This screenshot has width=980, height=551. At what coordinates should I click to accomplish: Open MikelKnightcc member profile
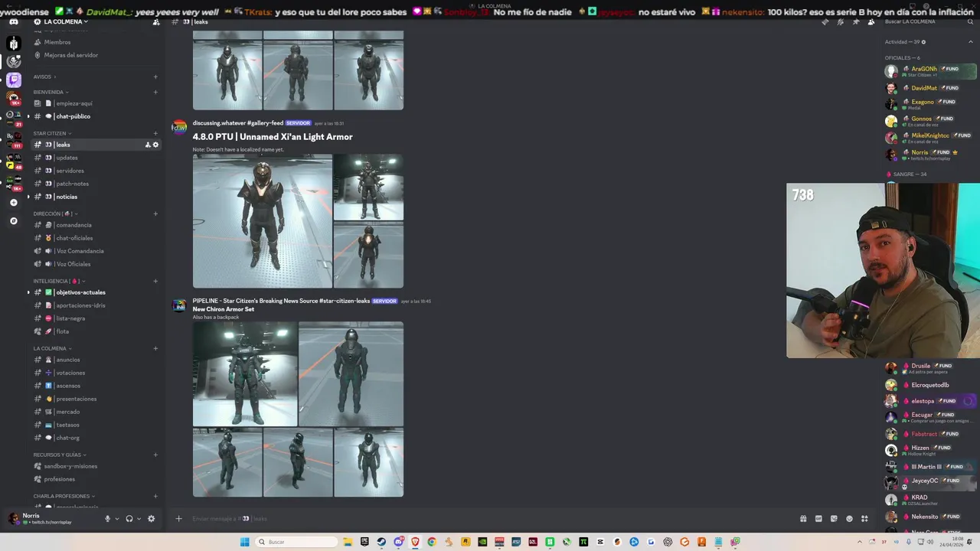tap(930, 135)
